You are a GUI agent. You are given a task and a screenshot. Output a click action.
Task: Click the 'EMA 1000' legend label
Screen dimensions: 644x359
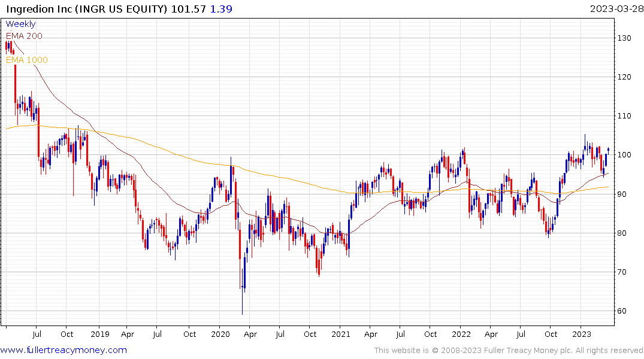tap(27, 60)
